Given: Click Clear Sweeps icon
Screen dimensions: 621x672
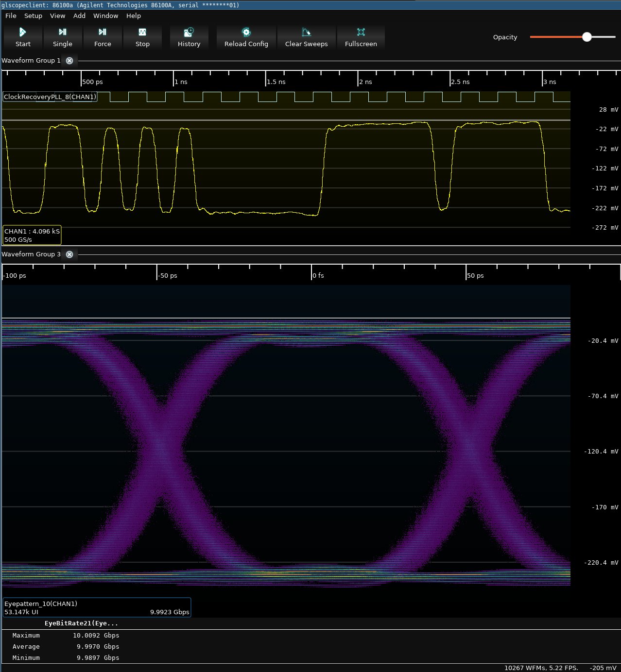Looking at the screenshot, I should click(306, 32).
